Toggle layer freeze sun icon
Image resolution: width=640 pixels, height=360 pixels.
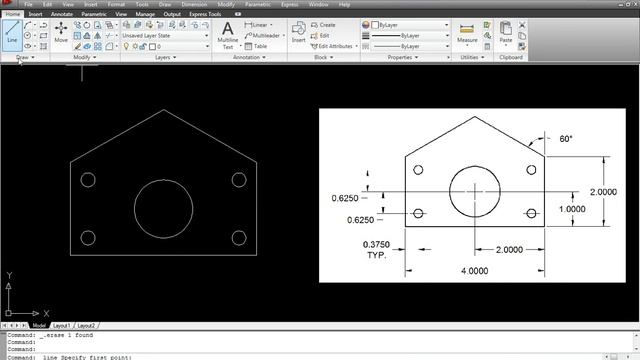pos(135,47)
